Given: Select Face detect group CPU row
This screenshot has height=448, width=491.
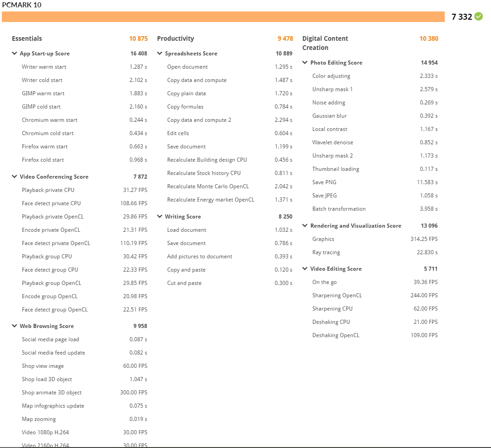Looking at the screenshot, I should (x=85, y=269).
